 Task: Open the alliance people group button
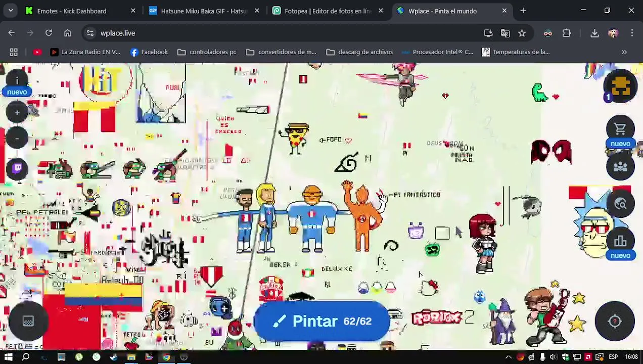tap(620, 166)
